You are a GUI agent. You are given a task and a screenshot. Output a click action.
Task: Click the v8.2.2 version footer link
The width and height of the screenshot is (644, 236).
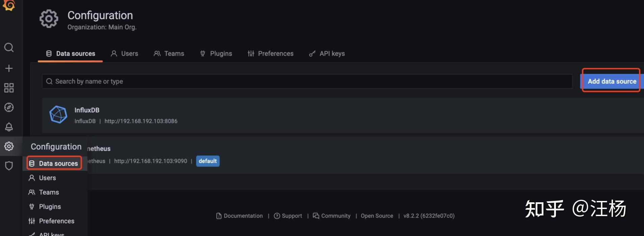(x=429, y=216)
